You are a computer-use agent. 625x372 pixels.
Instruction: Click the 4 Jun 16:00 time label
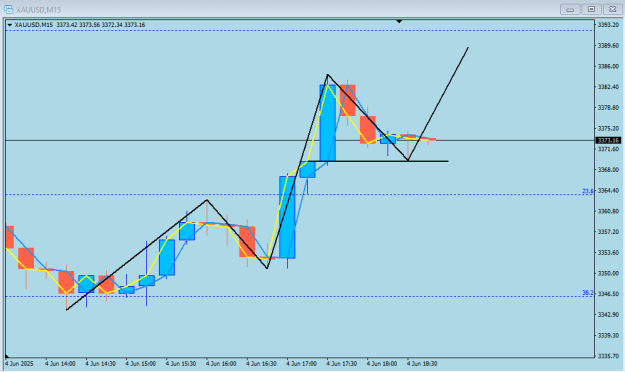(221, 364)
